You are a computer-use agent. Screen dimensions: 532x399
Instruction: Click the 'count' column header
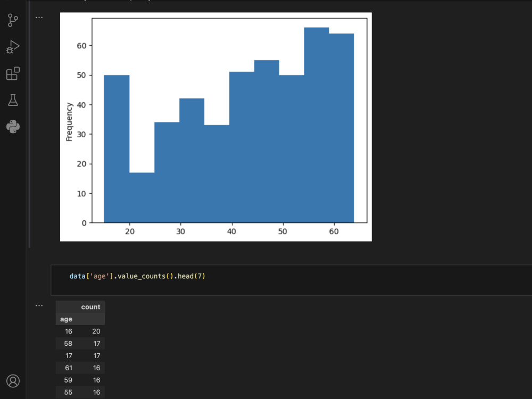pyautogui.click(x=90, y=307)
